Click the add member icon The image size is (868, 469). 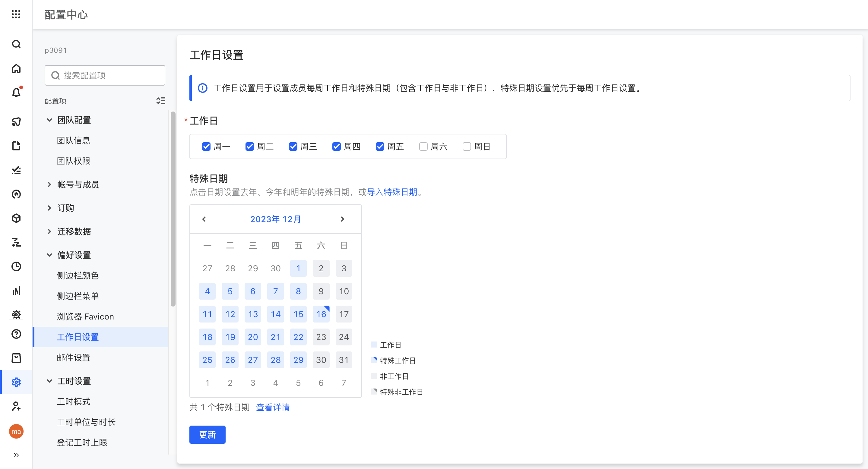(16, 406)
